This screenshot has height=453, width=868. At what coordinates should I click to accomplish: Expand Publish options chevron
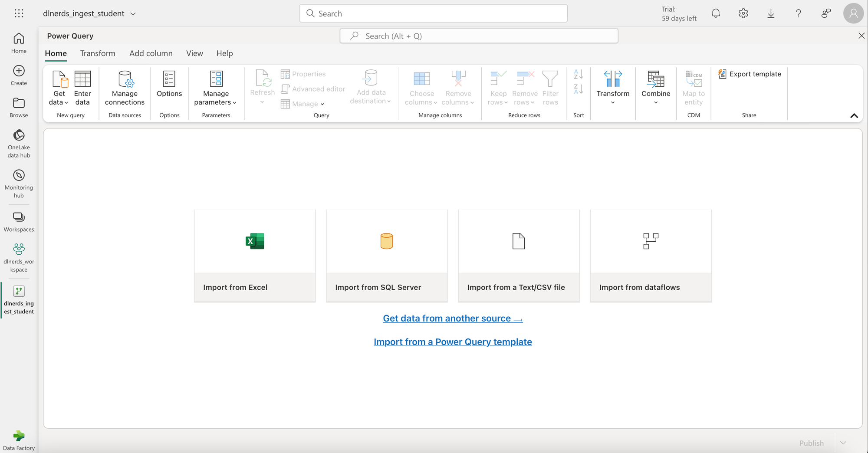click(x=843, y=443)
